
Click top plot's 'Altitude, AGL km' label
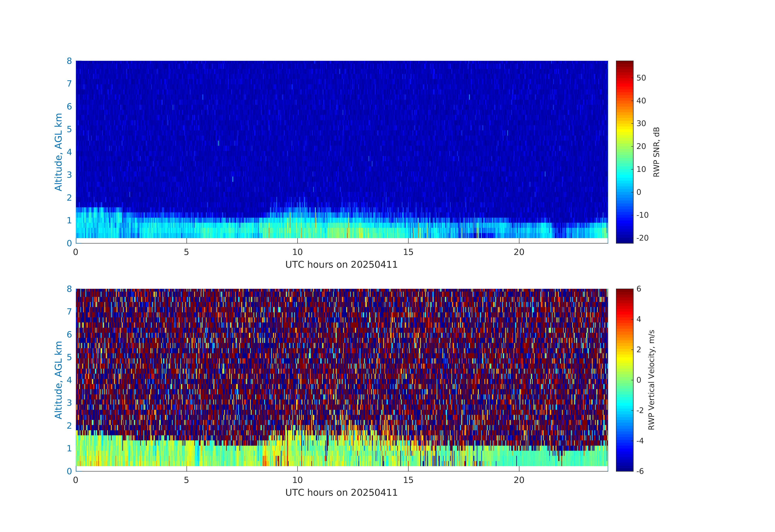[x=58, y=152]
